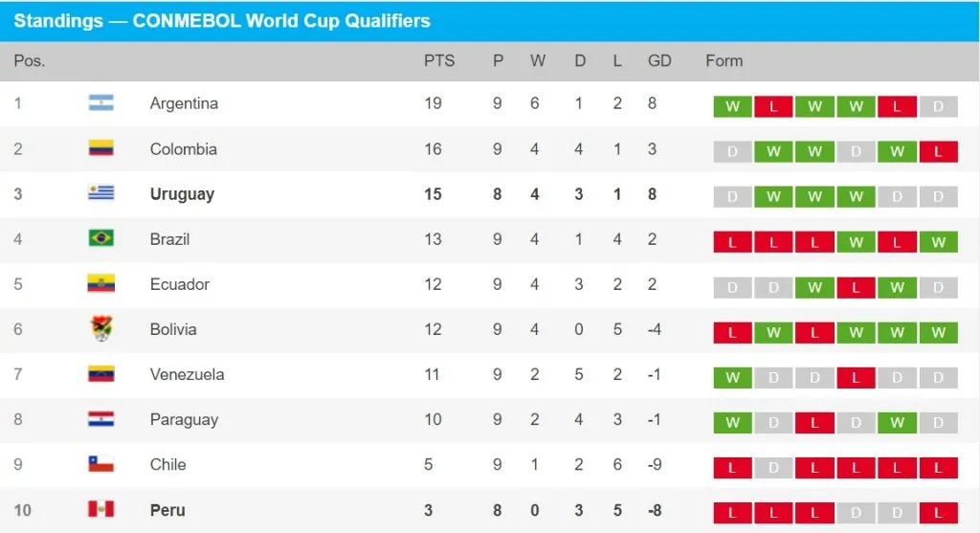Open the Argentina team link
Image resolution: width=980 pixels, height=533 pixels.
184,103
